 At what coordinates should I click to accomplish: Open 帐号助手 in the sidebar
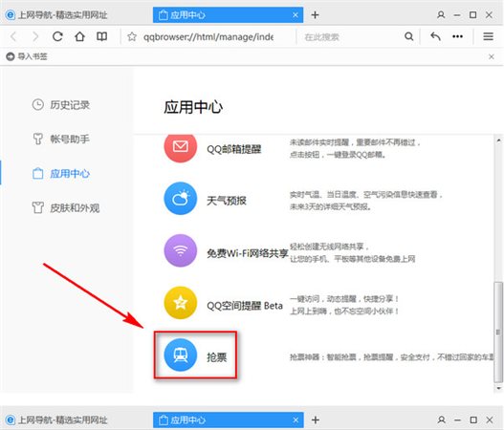[x=61, y=140]
